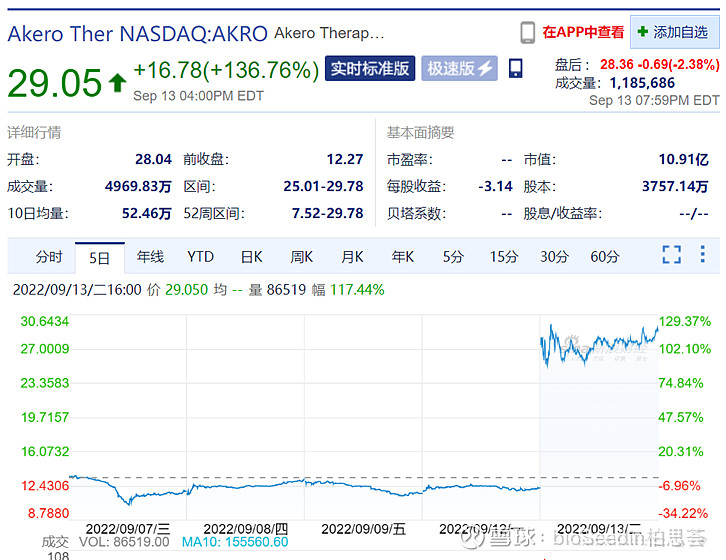Click the 2022/09/08/四 date label
Screen dimensions: 726x560
click(245, 529)
